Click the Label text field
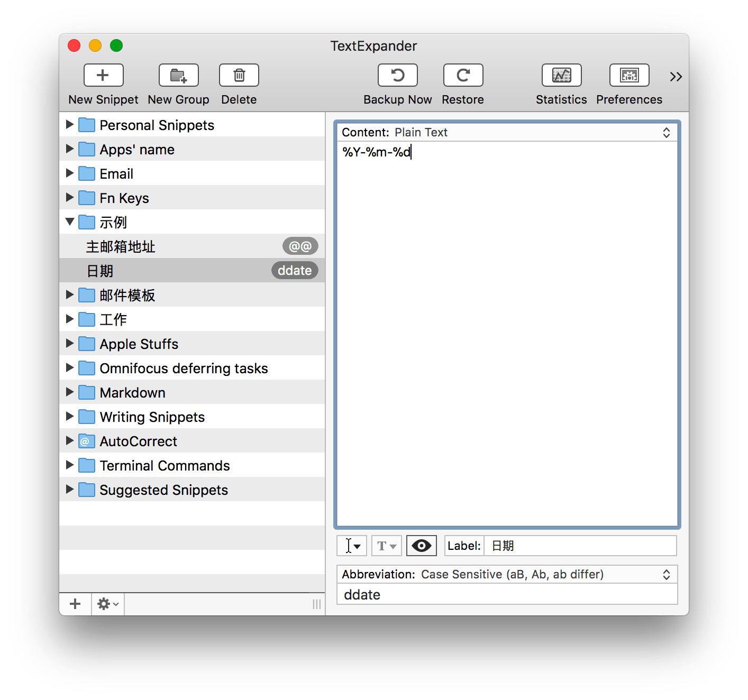 pyautogui.click(x=580, y=546)
